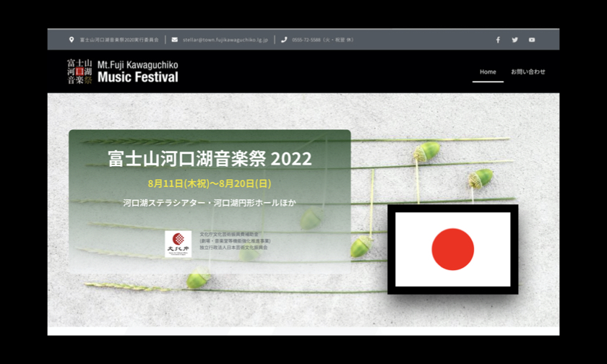The height and width of the screenshot is (364, 607).
Task: Click the Japanese flag image
Action: (452, 249)
